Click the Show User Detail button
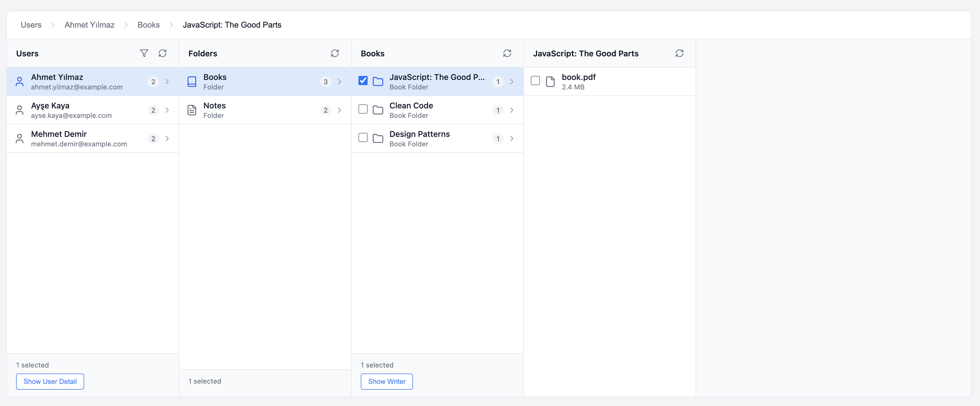980x406 pixels. [50, 382]
